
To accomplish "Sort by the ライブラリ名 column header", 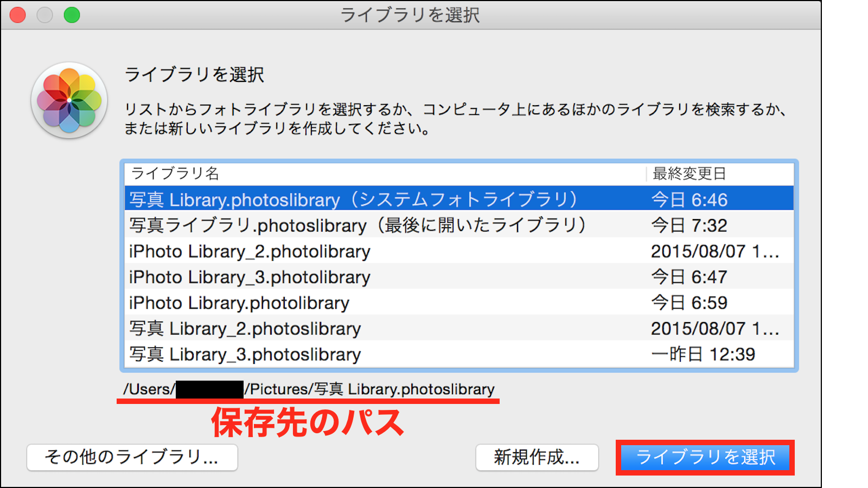I will (x=385, y=174).
